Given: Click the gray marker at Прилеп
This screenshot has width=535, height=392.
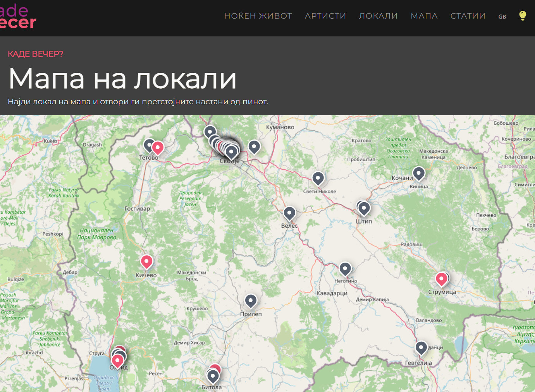Looking at the screenshot, I should click(251, 301).
